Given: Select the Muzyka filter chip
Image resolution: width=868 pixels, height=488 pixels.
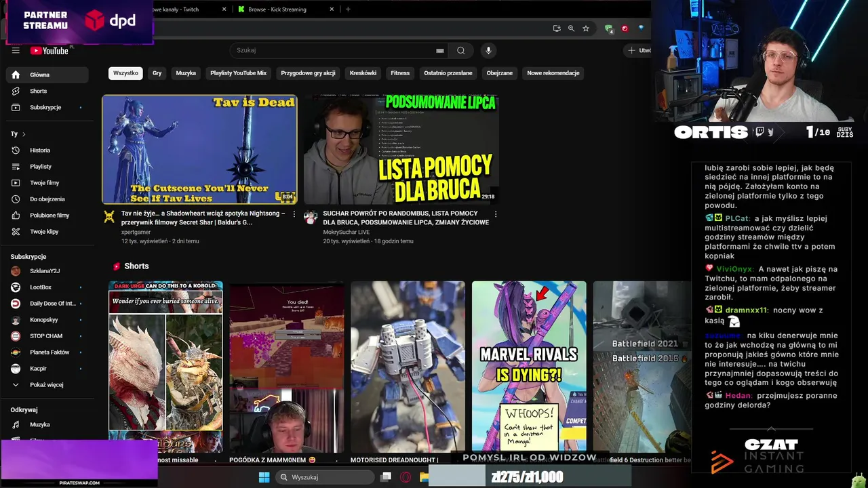Looking at the screenshot, I should (x=186, y=73).
